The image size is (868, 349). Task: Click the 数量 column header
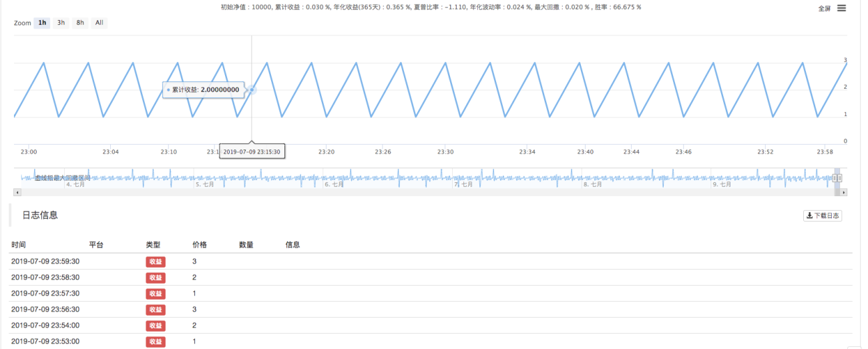coord(246,245)
